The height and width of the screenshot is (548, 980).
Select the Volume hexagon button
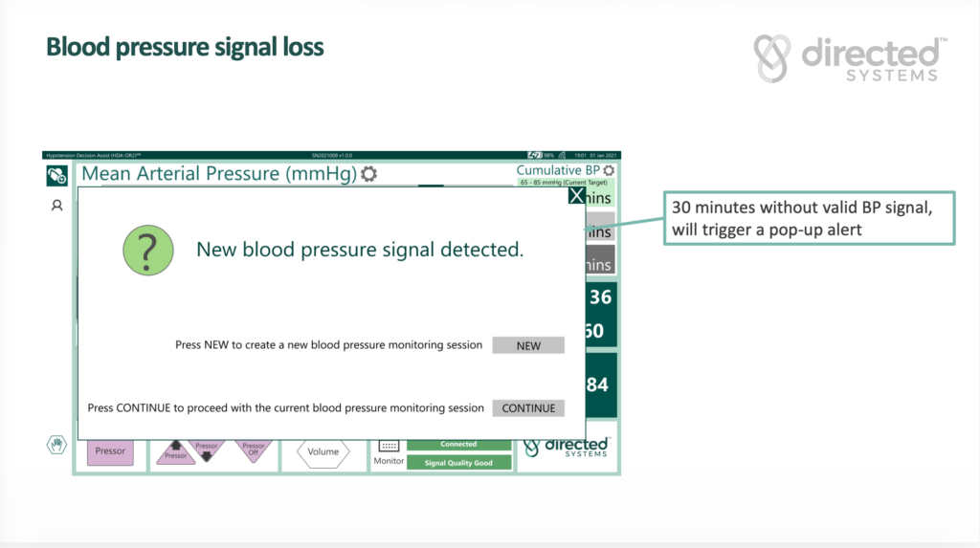click(323, 452)
